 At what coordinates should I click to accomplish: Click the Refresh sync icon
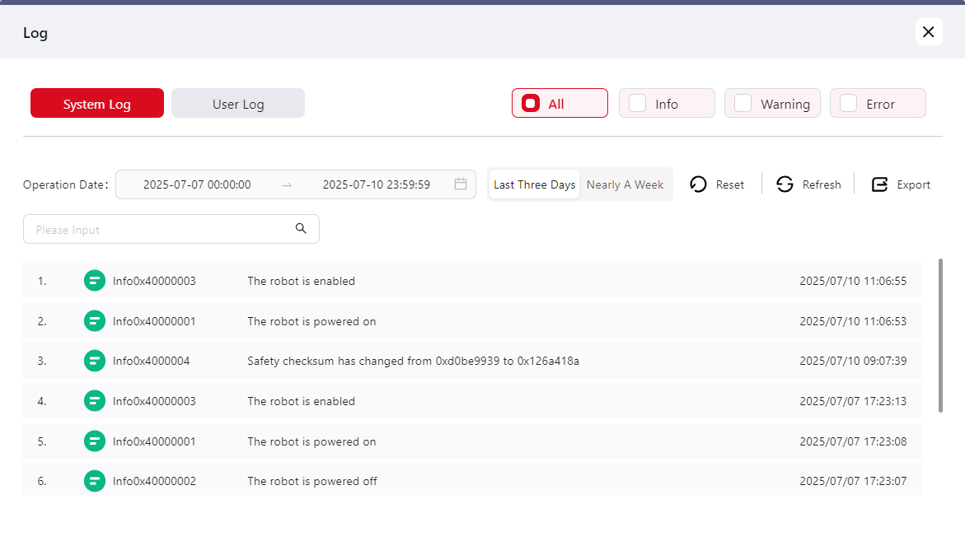pyautogui.click(x=785, y=184)
